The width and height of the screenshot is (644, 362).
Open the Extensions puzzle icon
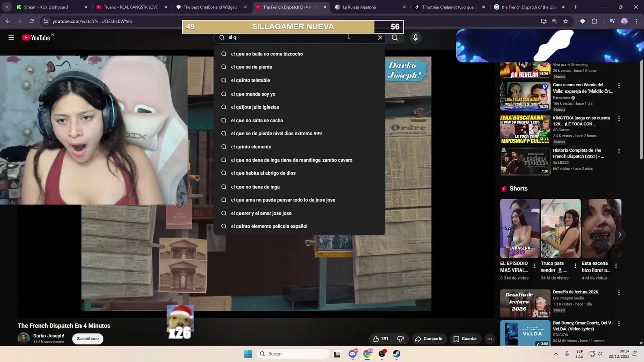(594, 21)
